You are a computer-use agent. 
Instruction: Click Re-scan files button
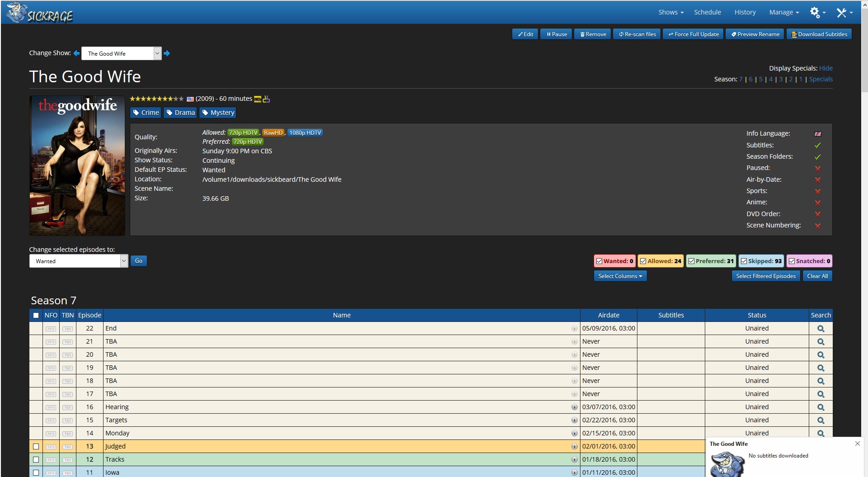[x=637, y=34]
